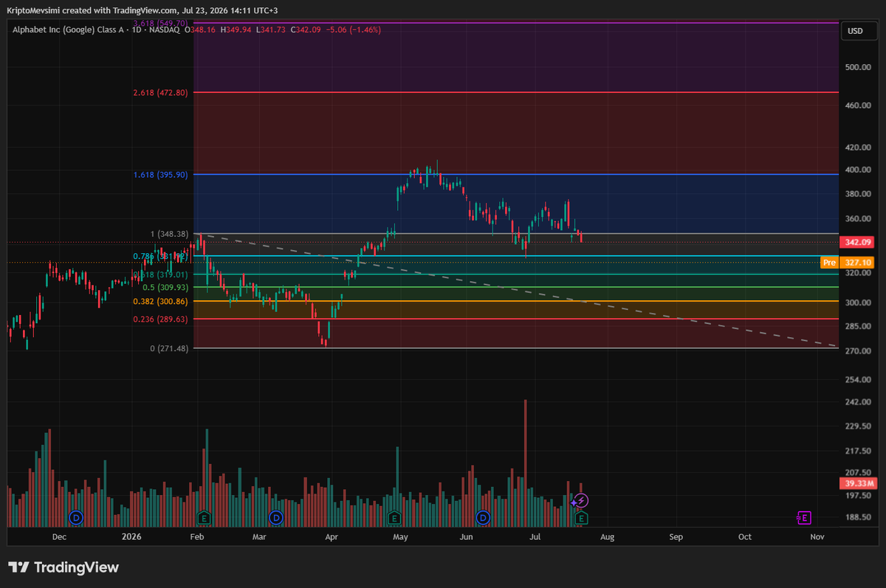Click the Nov time axis label
886x588 pixels.
(817, 537)
